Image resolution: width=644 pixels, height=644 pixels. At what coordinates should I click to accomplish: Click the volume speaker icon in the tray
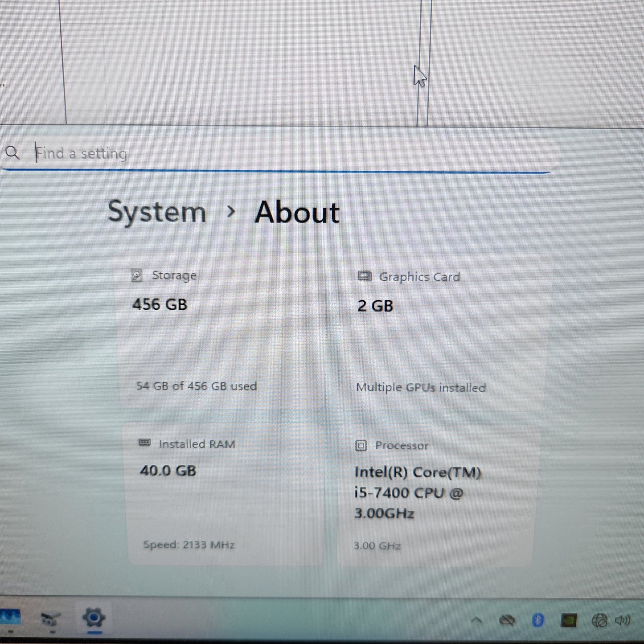629,619
